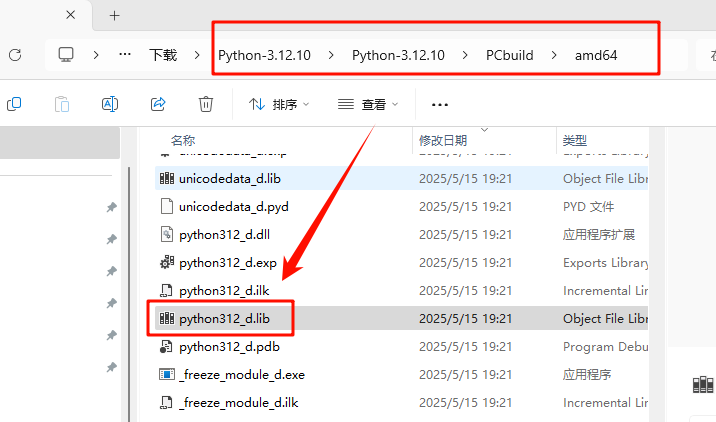Viewport: 716px width, 422px height.
Task: Go to the 下载 folder breadcrumb
Action: point(163,55)
